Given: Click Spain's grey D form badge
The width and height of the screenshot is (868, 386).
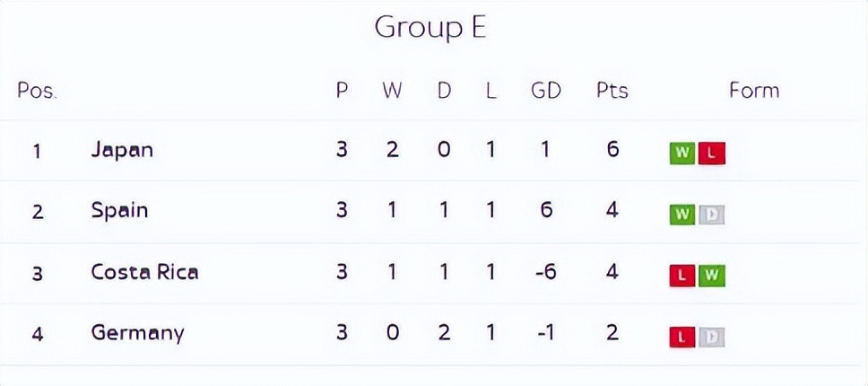Looking at the screenshot, I should tap(711, 215).
